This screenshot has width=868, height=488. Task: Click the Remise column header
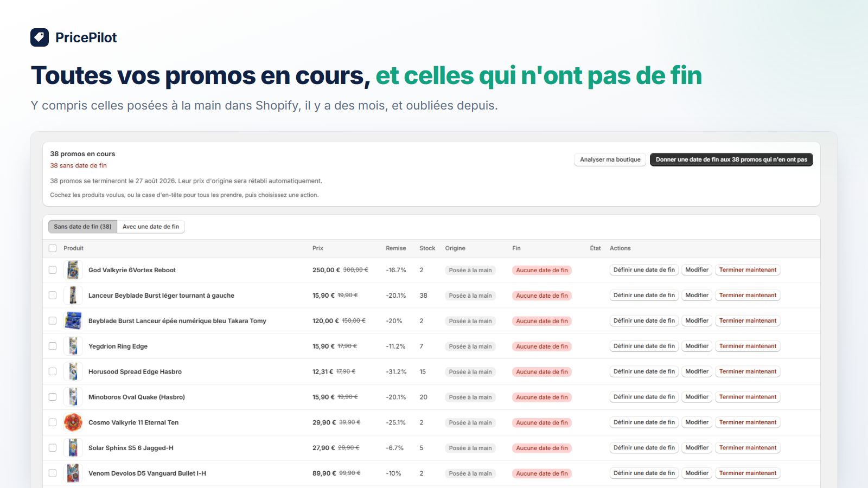pyautogui.click(x=396, y=248)
